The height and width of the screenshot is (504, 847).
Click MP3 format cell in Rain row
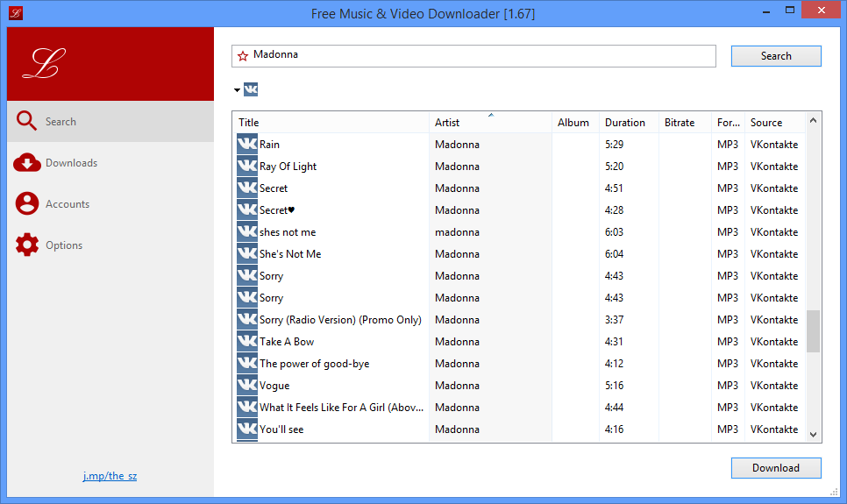(728, 145)
